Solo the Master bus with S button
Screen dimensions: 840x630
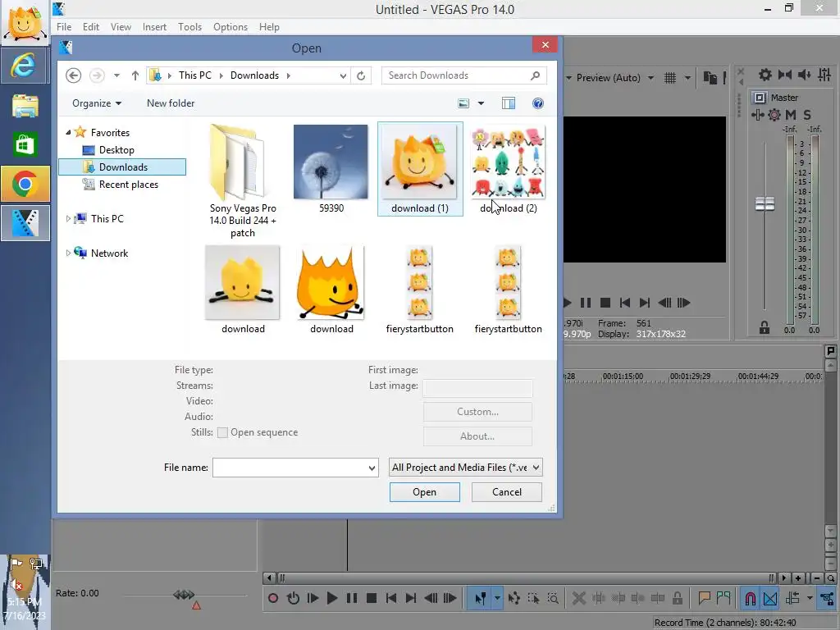(807, 115)
